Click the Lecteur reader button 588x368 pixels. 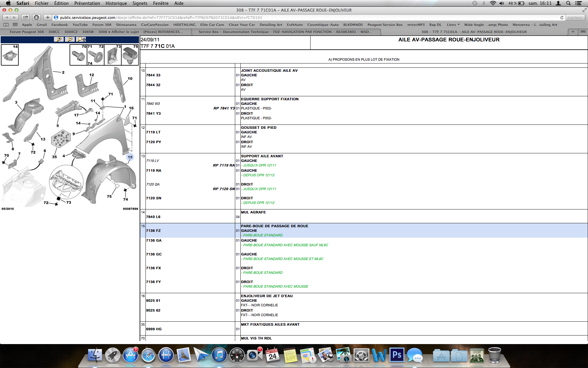point(575,17)
